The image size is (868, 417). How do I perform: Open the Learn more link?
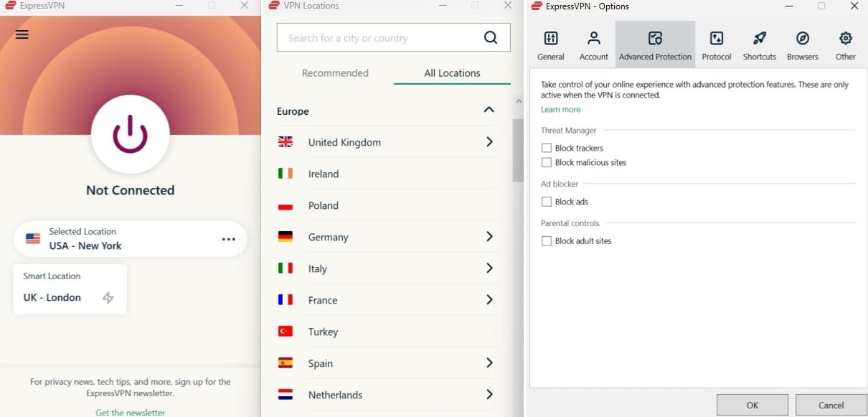click(x=560, y=110)
